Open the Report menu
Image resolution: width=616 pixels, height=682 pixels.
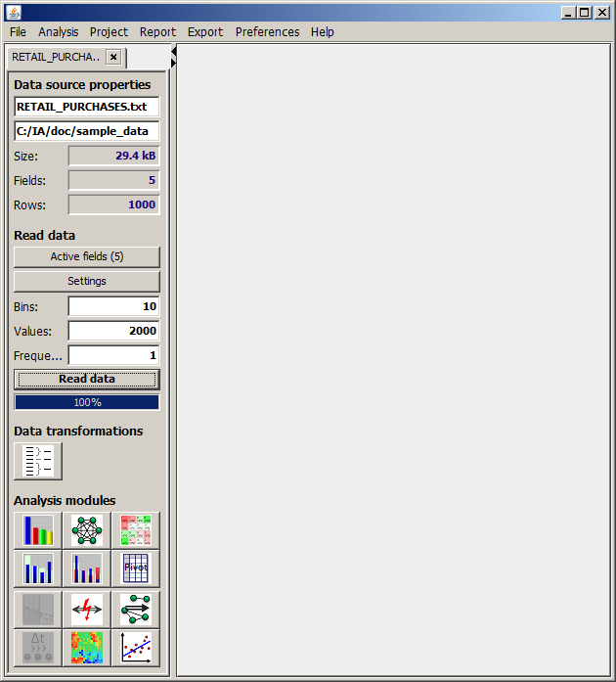[157, 31]
